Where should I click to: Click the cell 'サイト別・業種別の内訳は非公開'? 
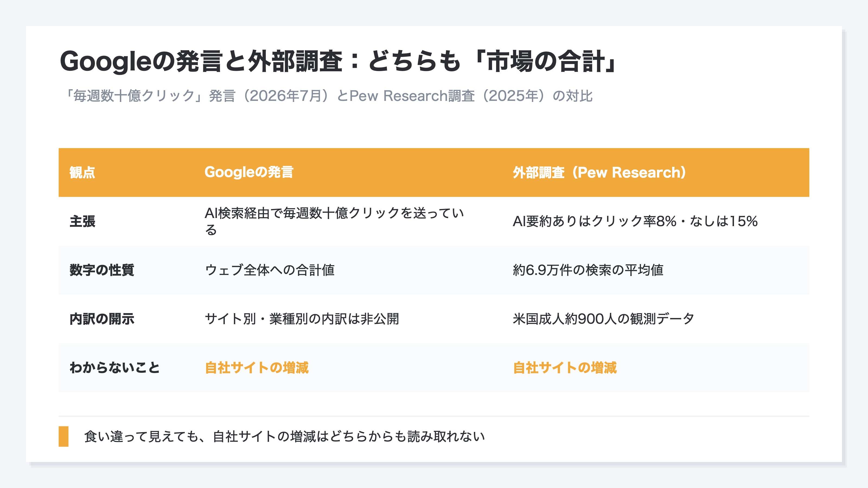coord(302,319)
